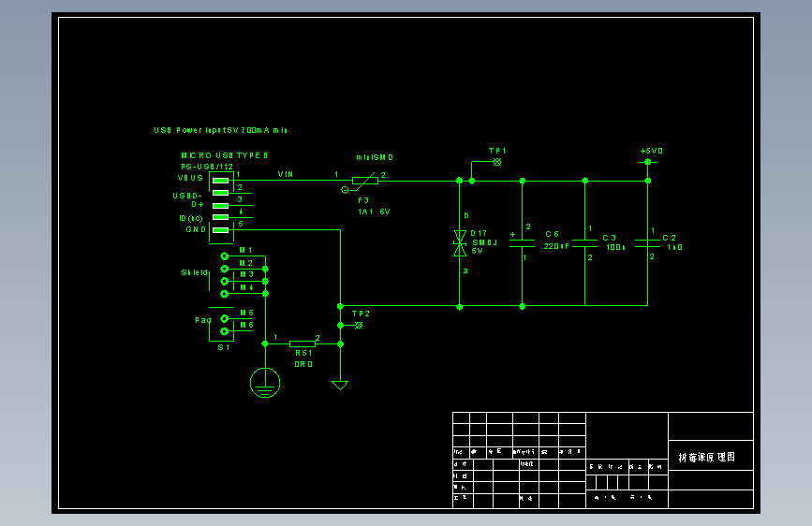
Task: Click the fuse rating text below F3
Action: [x=374, y=212]
